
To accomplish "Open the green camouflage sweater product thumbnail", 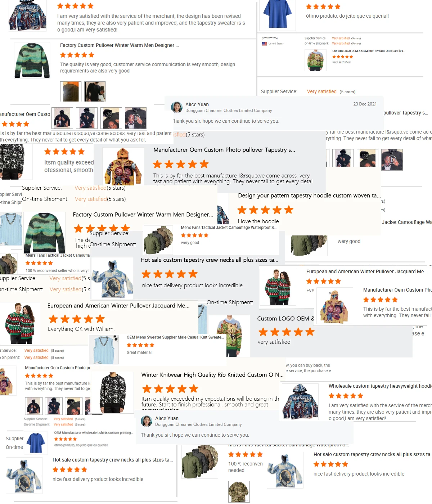I will point(32,60).
